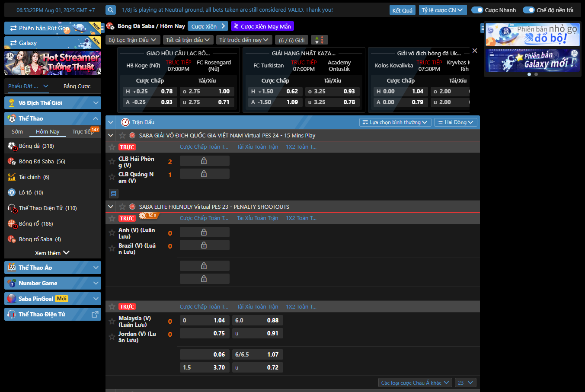Toggle Cược Nhanh switch
The height and width of the screenshot is (392, 585).
point(477,10)
